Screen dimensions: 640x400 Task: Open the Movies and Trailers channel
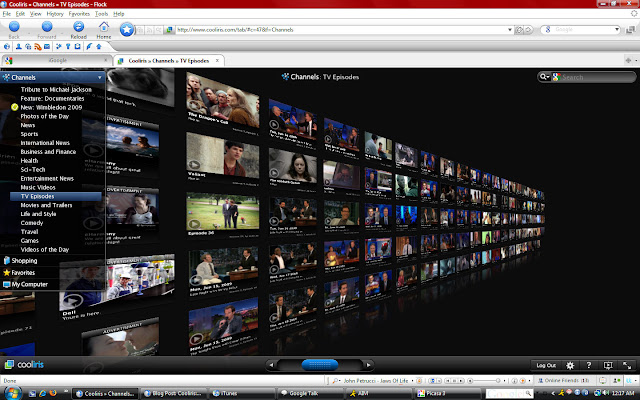tap(46, 205)
